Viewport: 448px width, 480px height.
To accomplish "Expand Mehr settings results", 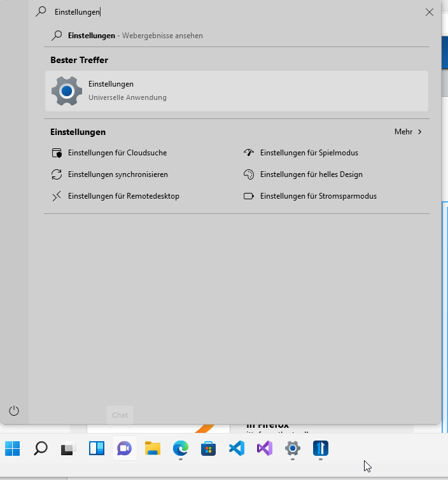I will (x=408, y=132).
